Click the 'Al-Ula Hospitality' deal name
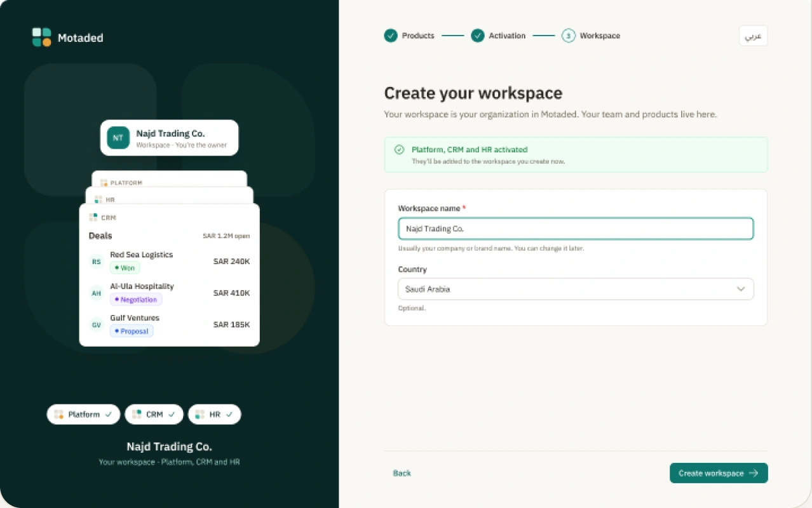 pyautogui.click(x=142, y=286)
